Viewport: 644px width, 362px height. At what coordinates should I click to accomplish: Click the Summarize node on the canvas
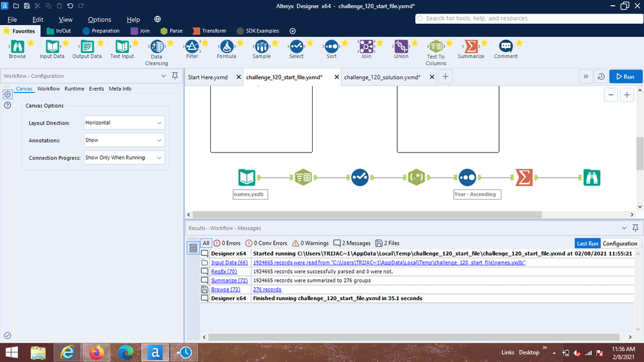524,177
